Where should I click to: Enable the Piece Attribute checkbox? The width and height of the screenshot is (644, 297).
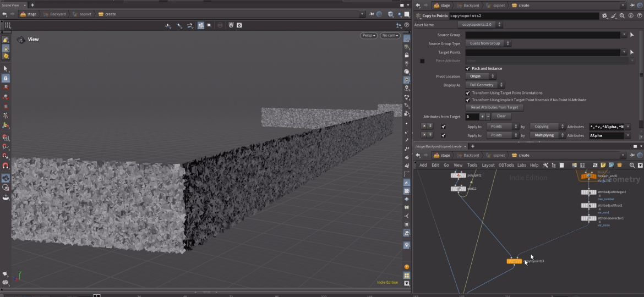coord(422,61)
